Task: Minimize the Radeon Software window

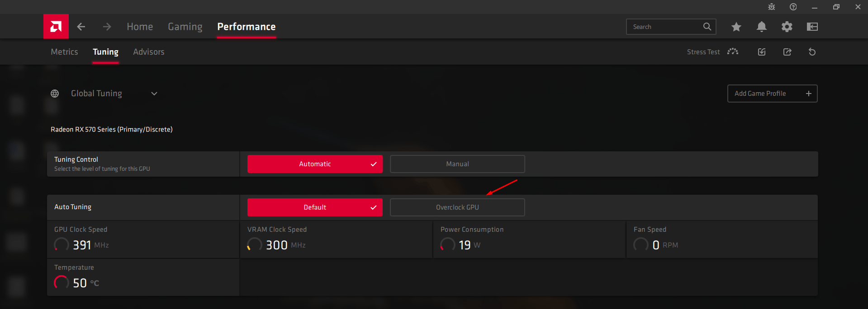Action: click(x=815, y=7)
